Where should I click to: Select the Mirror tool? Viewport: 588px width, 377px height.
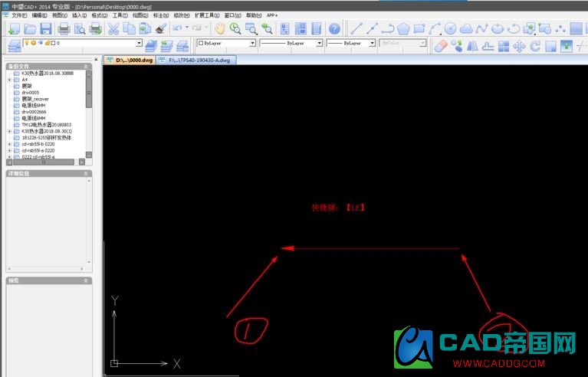pos(472,46)
